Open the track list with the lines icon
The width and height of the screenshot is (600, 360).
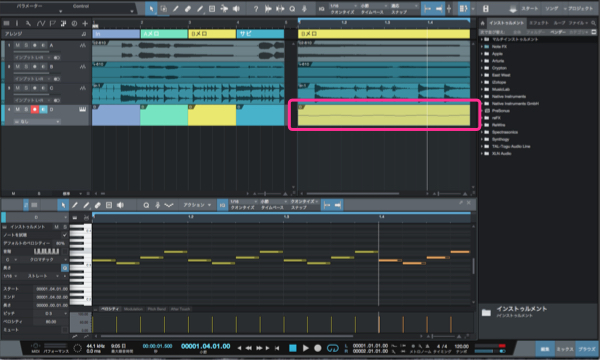pyautogui.click(x=7, y=23)
